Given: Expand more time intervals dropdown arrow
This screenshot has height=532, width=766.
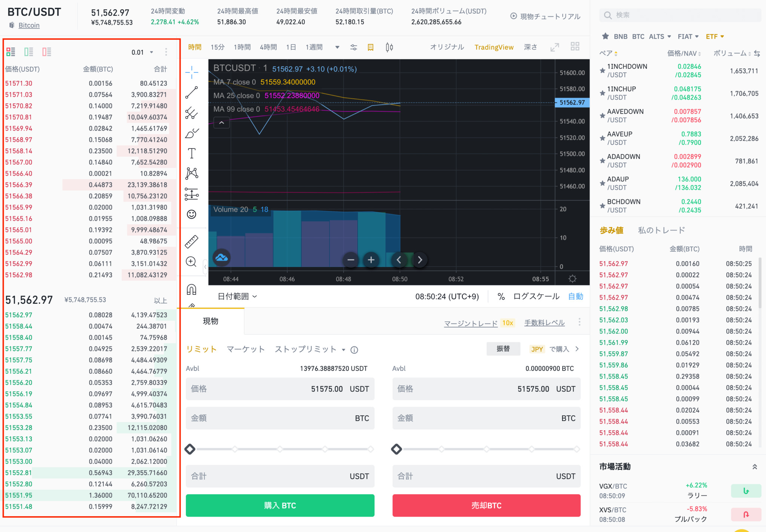Looking at the screenshot, I should (337, 48).
